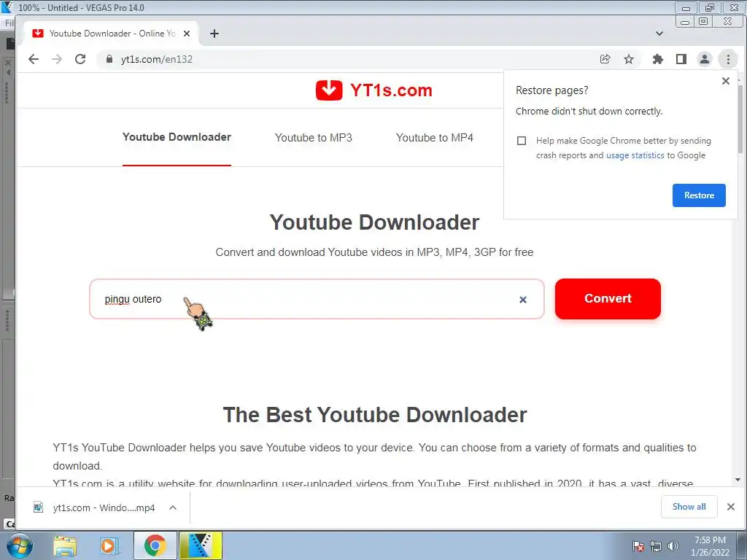Open the network tray icon
The width and height of the screenshot is (747, 560).
[656, 546]
